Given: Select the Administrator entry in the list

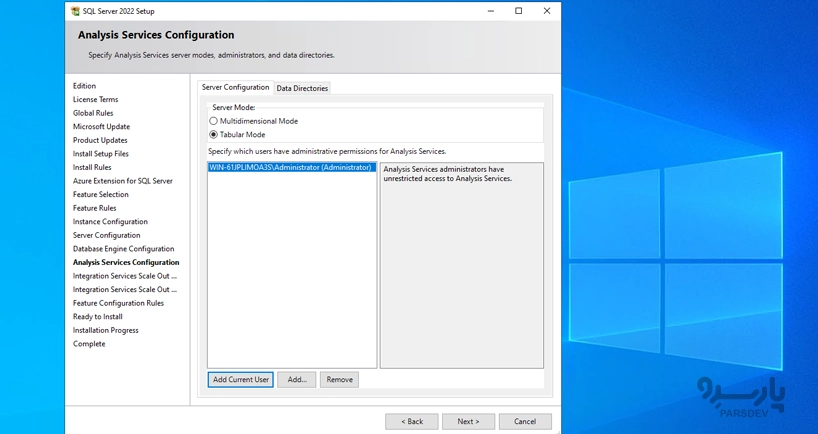Looking at the screenshot, I should click(x=290, y=168).
